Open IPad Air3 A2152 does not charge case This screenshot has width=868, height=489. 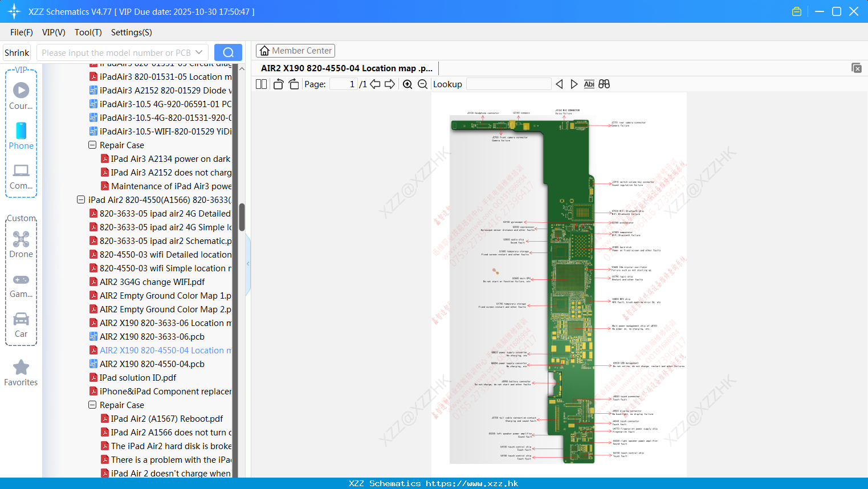pos(166,173)
